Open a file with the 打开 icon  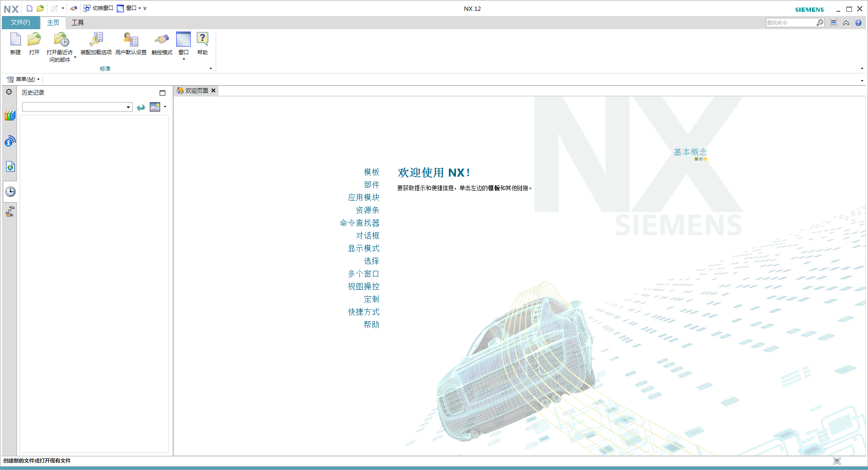pyautogui.click(x=33, y=45)
